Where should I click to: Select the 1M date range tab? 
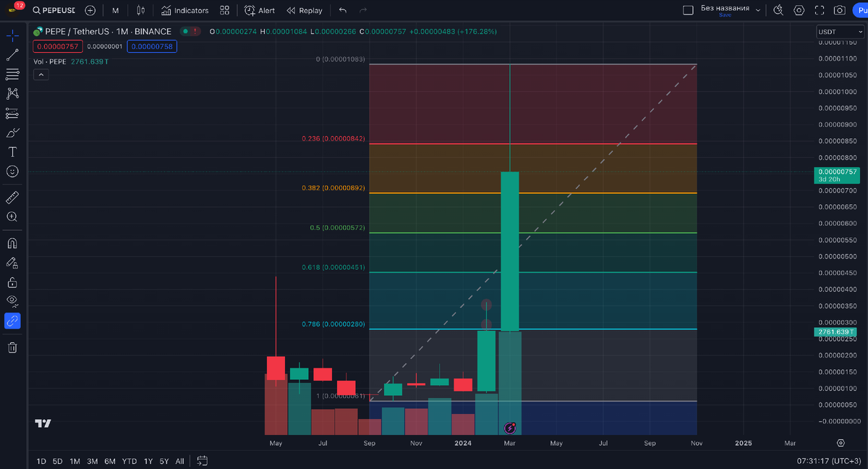75,461
